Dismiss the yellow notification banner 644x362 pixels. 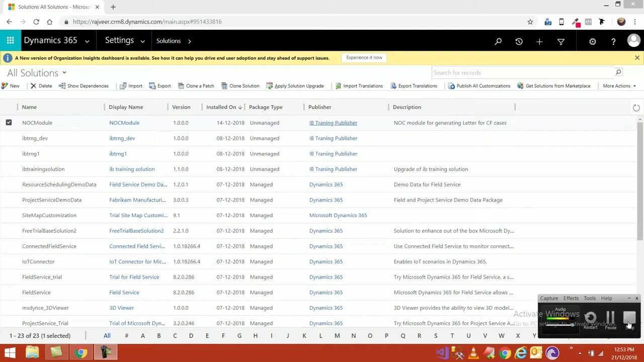click(x=637, y=58)
